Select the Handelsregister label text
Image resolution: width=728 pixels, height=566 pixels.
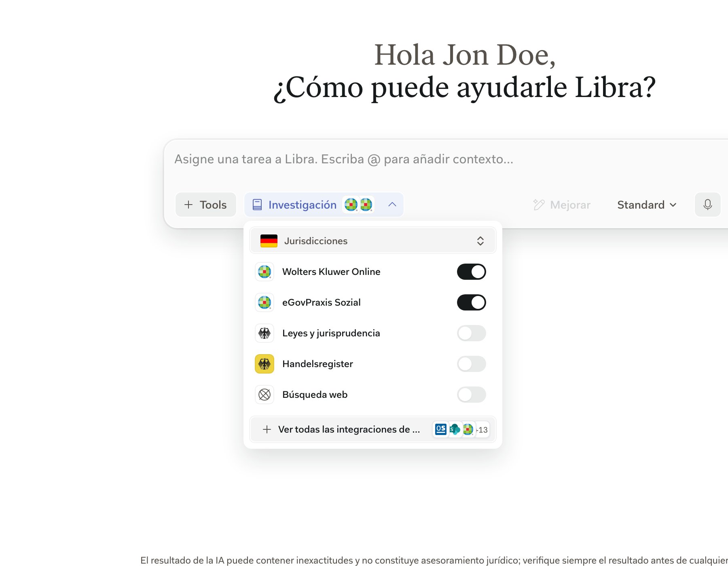(317, 364)
